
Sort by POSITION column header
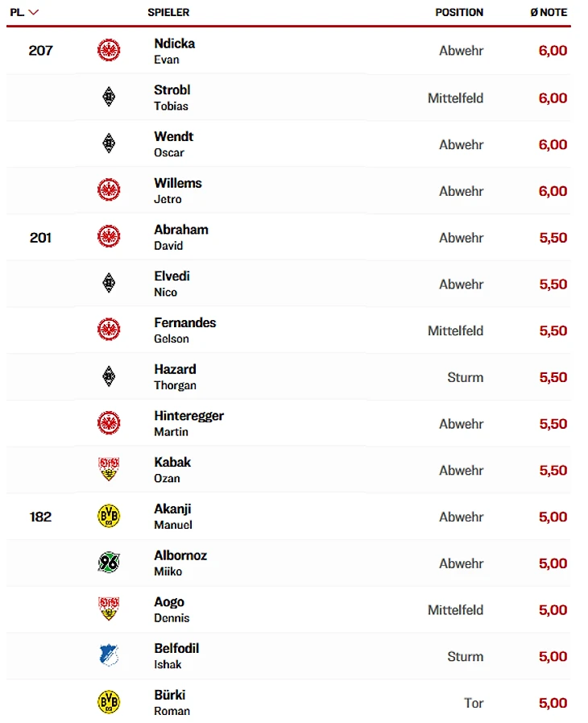[x=459, y=13]
